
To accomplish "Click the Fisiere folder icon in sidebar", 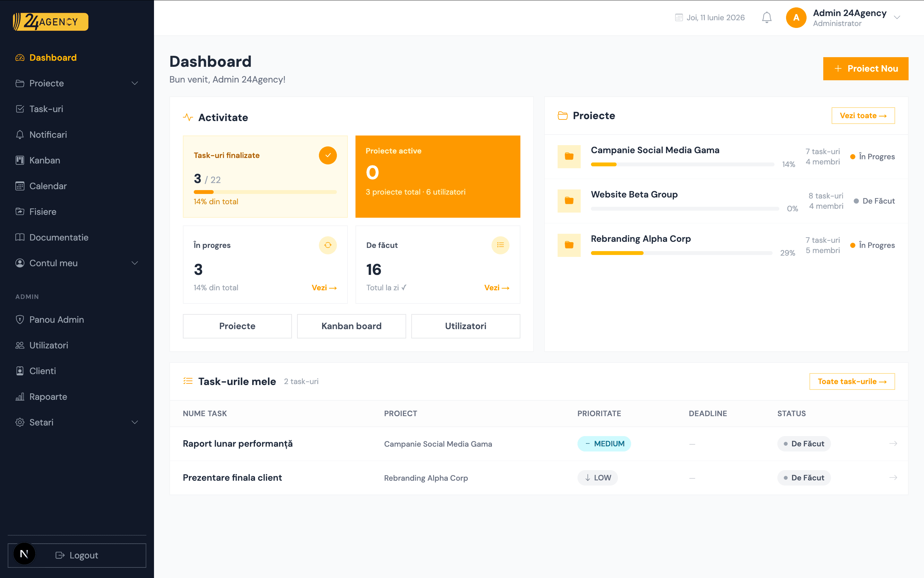I will 20,212.
